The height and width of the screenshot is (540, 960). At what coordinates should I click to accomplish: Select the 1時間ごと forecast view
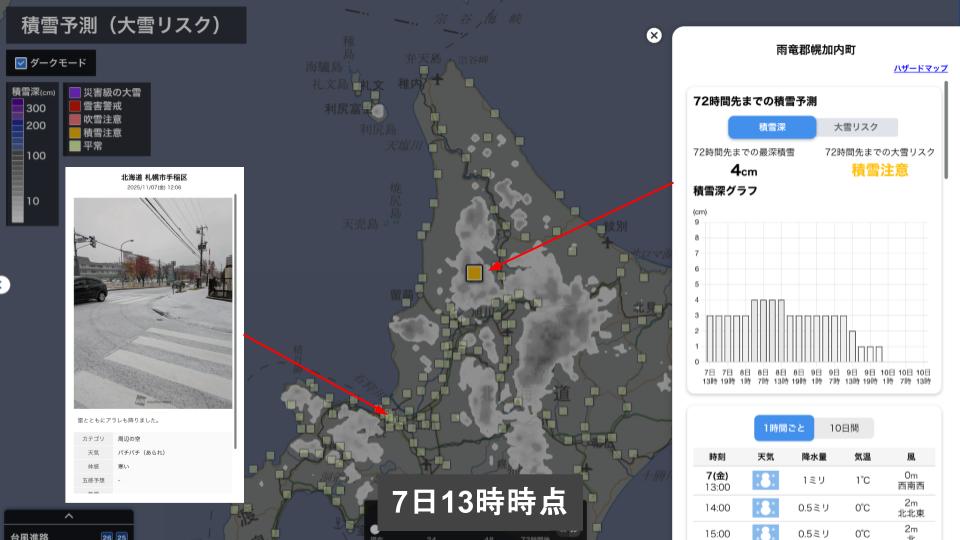point(783,428)
